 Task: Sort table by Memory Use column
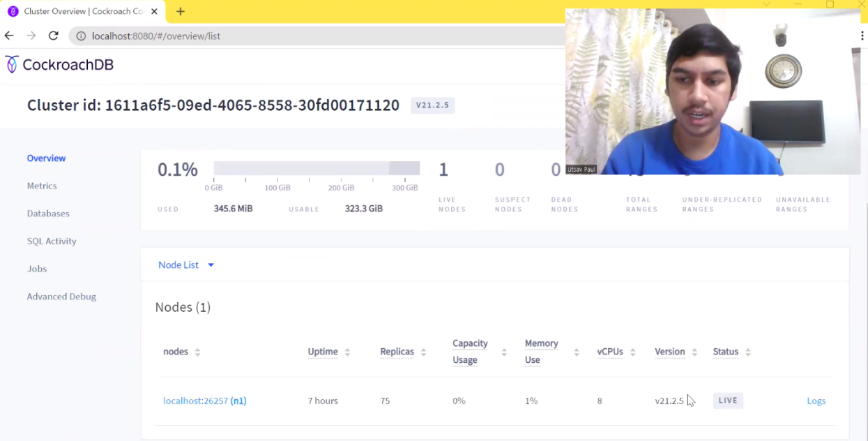click(552, 352)
